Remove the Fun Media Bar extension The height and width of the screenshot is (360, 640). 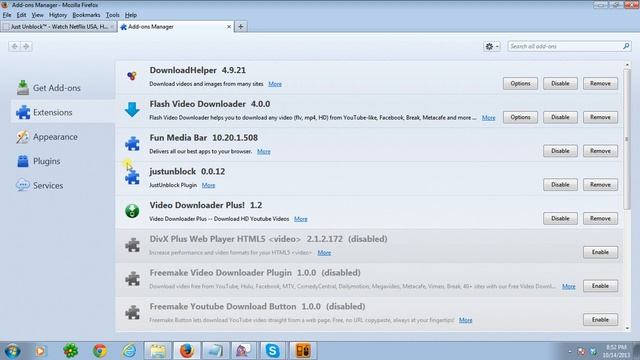[600, 151]
